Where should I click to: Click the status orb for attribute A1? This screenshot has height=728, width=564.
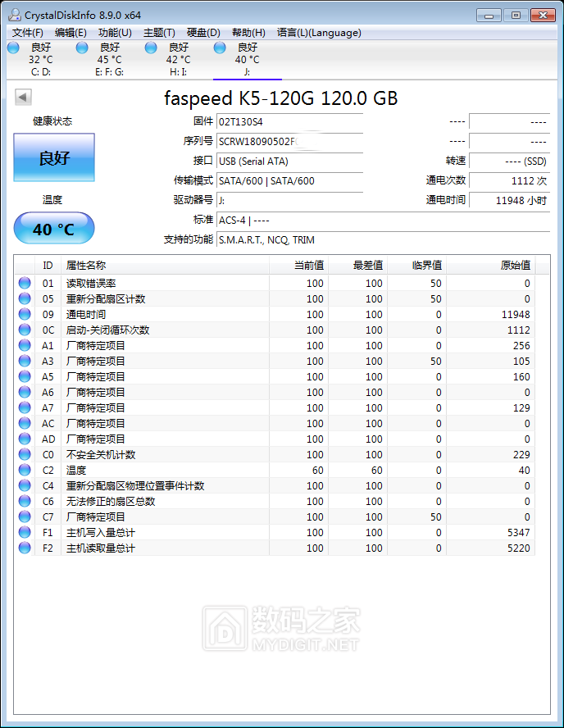25,345
